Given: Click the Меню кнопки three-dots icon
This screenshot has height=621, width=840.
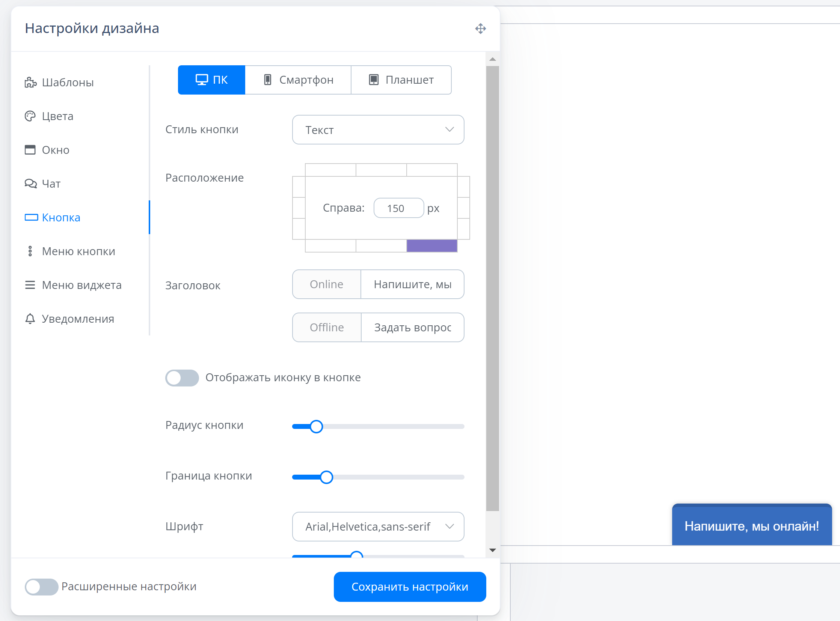Looking at the screenshot, I should click(30, 251).
